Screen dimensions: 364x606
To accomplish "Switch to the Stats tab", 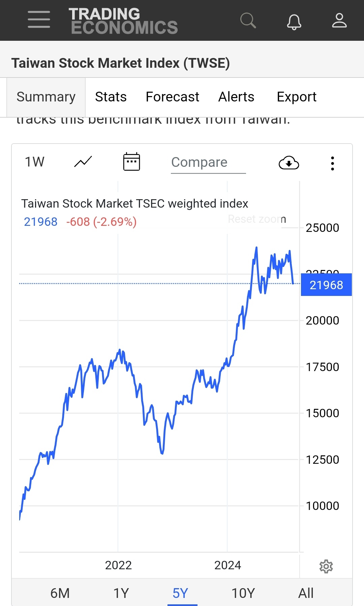I will [x=111, y=97].
